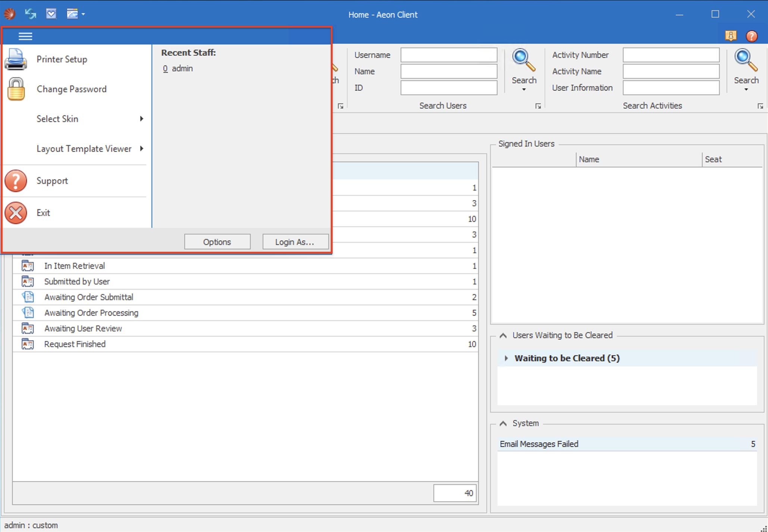
Task: Open the quick access toolbar dropdown arrow
Action: tap(83, 14)
